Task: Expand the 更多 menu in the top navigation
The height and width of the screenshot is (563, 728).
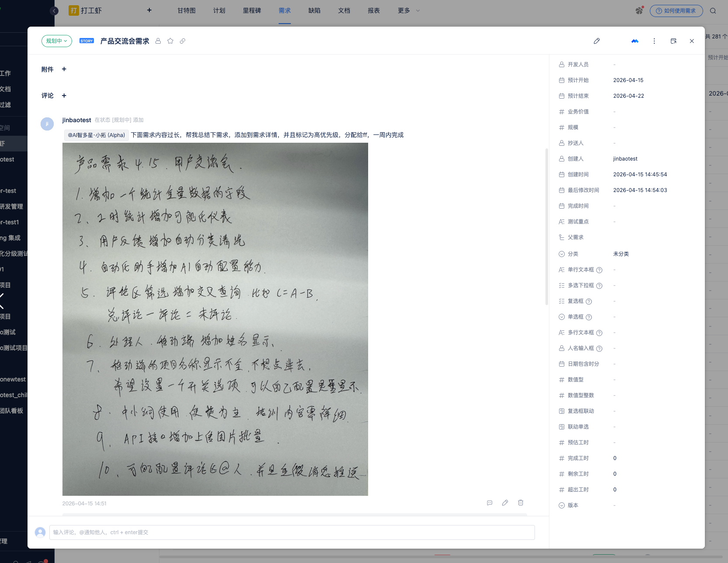Action: click(x=409, y=10)
